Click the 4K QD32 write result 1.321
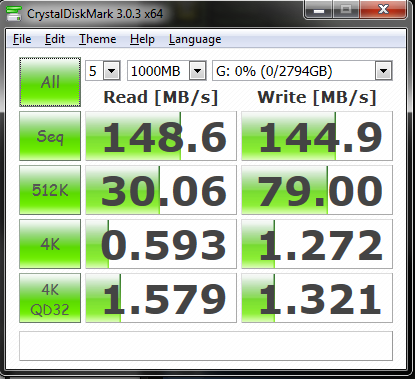This screenshot has height=379, width=415. [317, 298]
